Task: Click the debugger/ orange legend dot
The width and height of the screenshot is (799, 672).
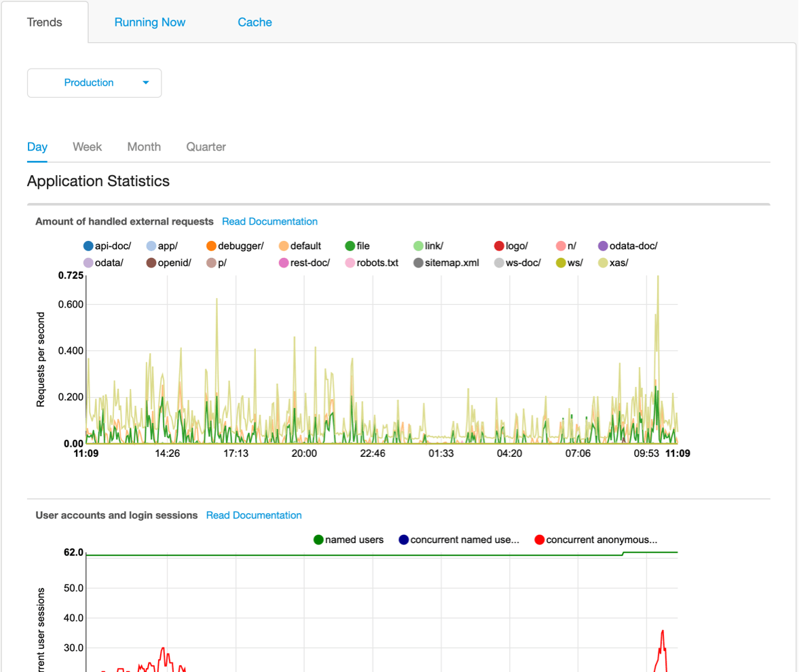Action: (x=212, y=246)
